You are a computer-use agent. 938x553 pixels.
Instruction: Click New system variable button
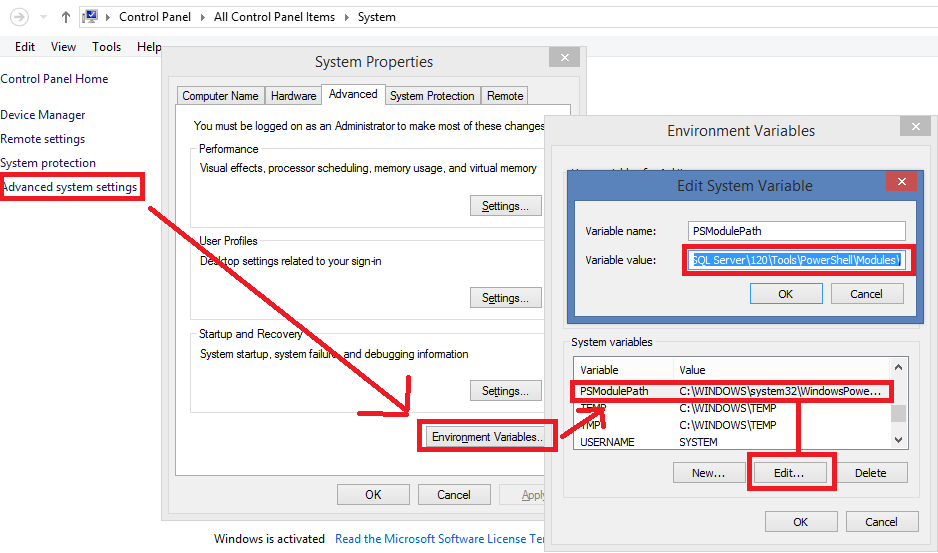tap(708, 472)
